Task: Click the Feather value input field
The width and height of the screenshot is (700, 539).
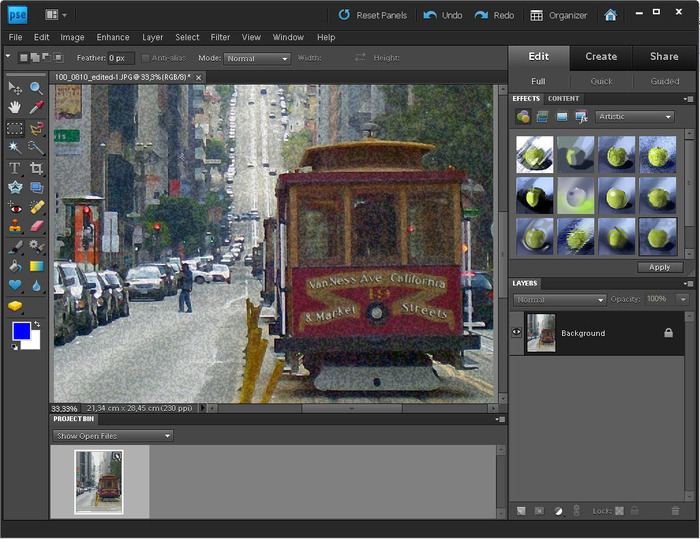Action: pos(121,58)
